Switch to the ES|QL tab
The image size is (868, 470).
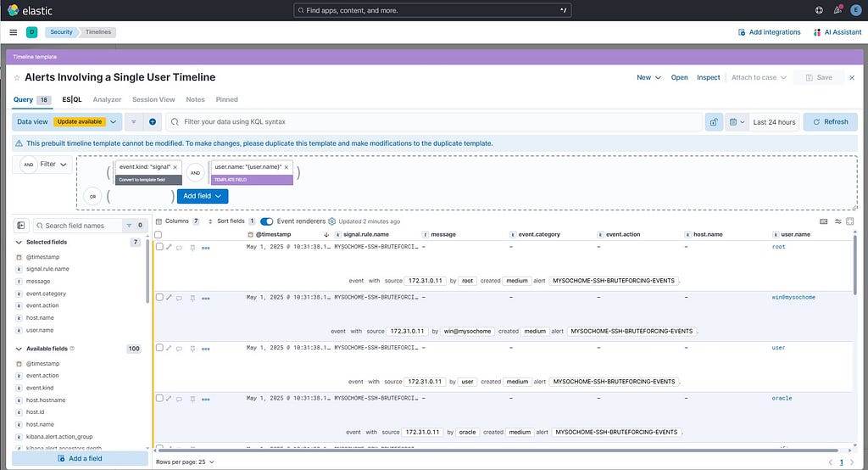tap(72, 100)
